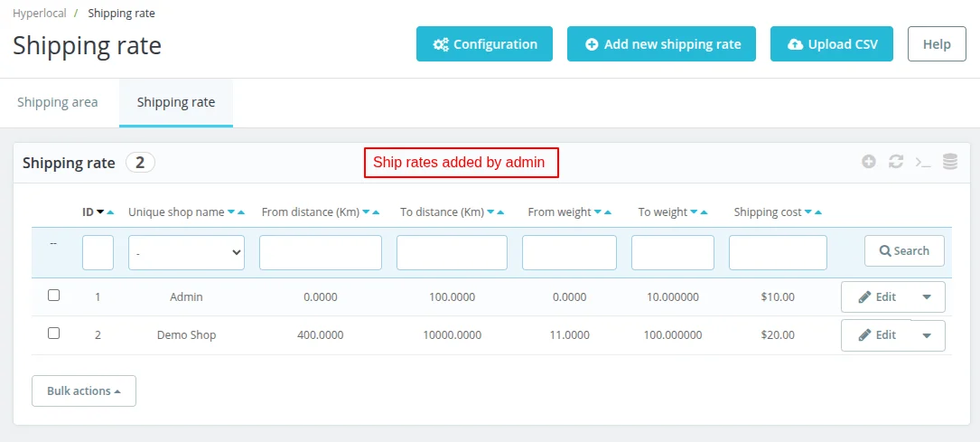Open Unique shop name filter dropdown
This screenshot has height=442, width=980.
pos(186,252)
